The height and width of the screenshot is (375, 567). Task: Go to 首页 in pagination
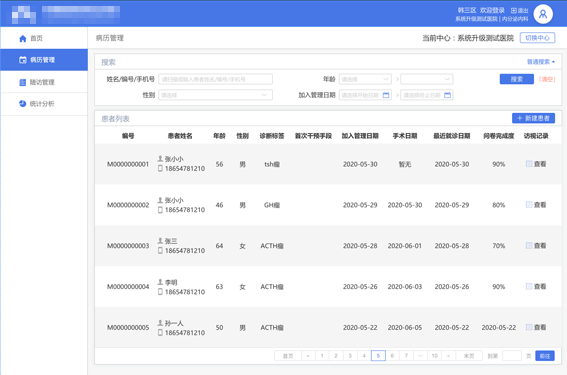click(288, 356)
